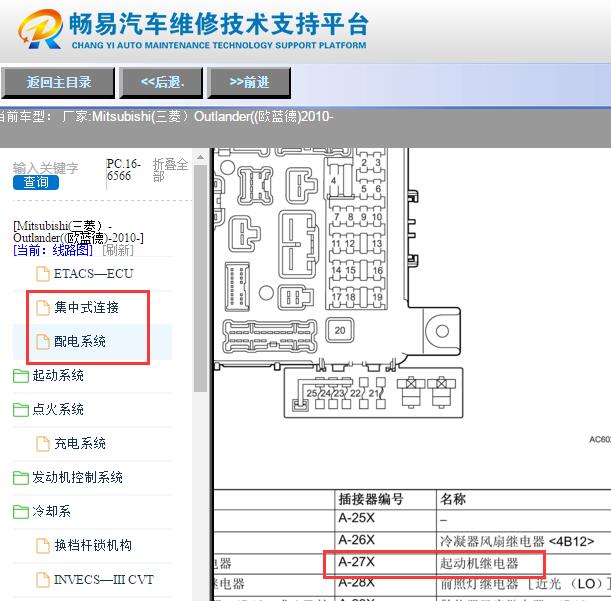Viewport: 611px width, 601px height.
Task: Click the document icon beside 充电系统
Action: tap(43, 444)
